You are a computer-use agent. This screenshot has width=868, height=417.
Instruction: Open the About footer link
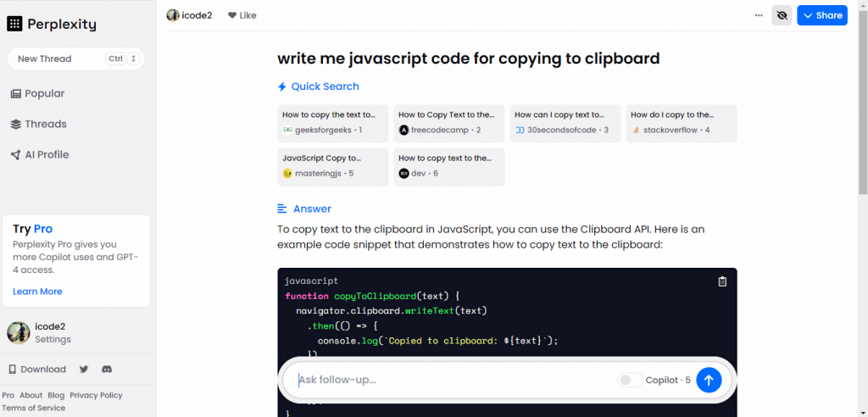coord(31,396)
